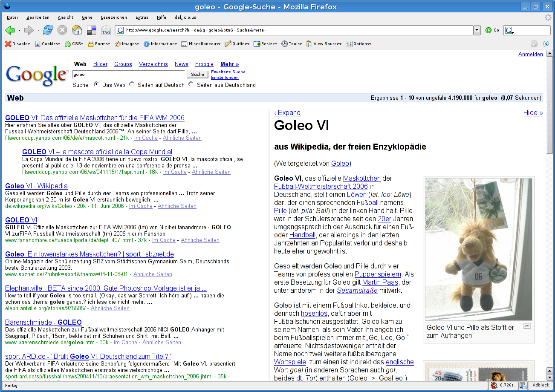Open the Gehe menu

tap(87, 17)
